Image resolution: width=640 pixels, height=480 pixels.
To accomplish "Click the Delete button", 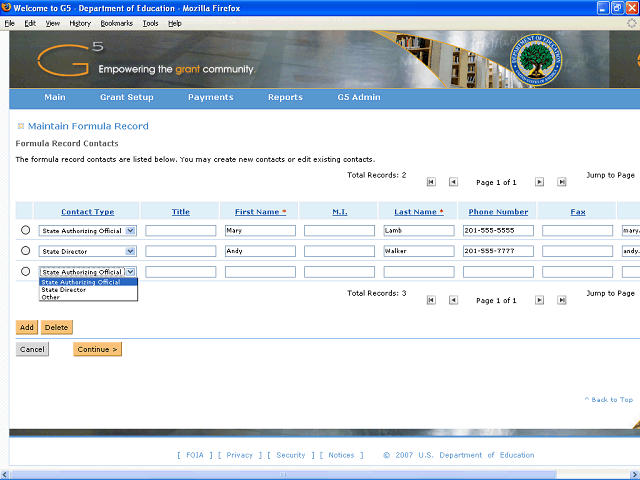I will click(56, 327).
